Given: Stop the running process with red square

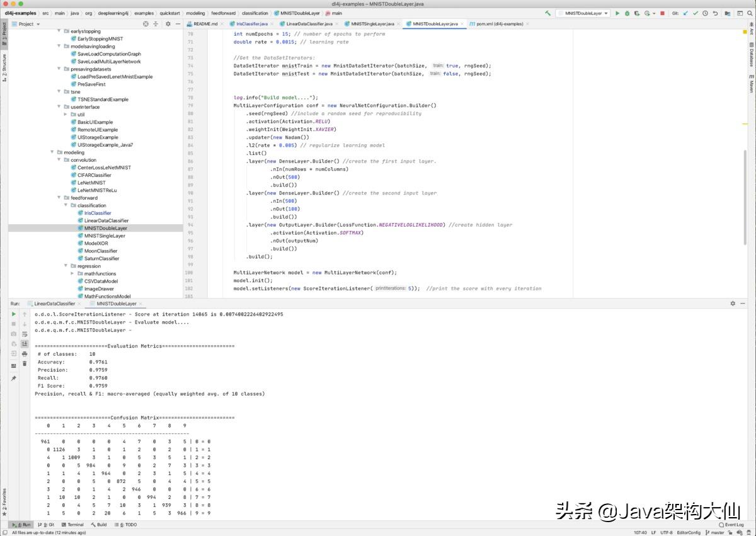Looking at the screenshot, I should pos(662,13).
